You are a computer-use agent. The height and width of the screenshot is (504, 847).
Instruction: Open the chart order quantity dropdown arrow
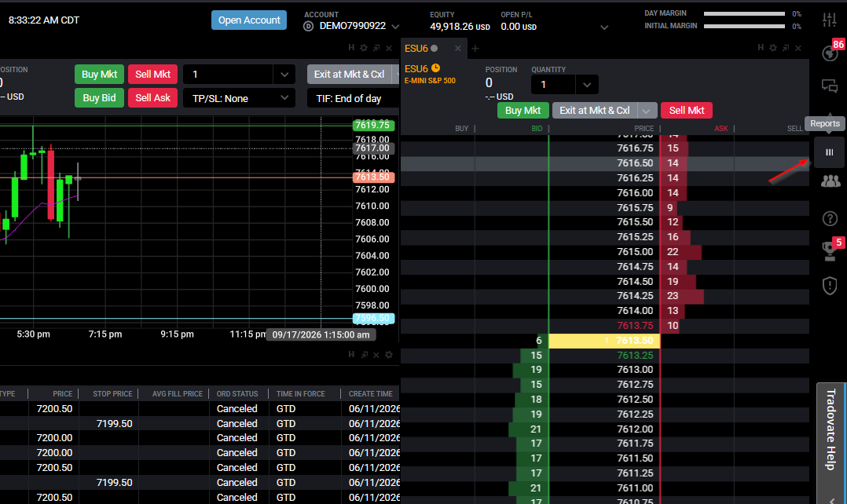284,75
